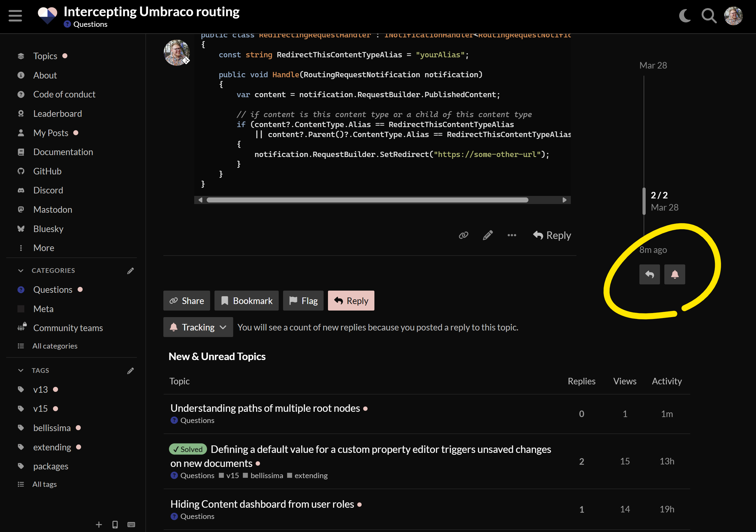The image size is (756, 532).
Task: Click post author avatar
Action: click(177, 53)
